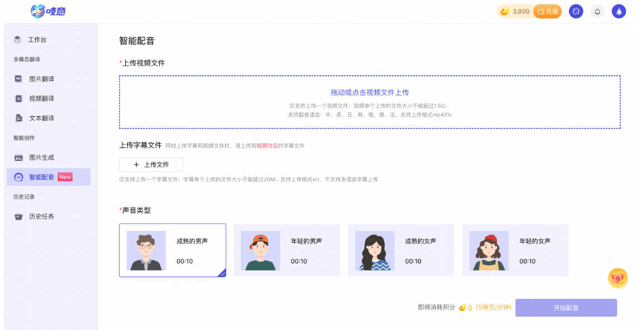
Task: Click the 充值 recharge button
Action: [x=548, y=11]
